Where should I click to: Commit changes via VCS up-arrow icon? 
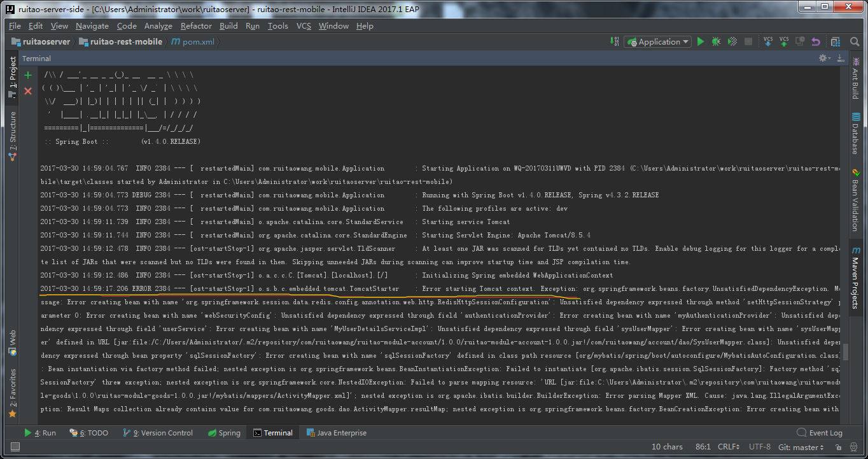784,41
